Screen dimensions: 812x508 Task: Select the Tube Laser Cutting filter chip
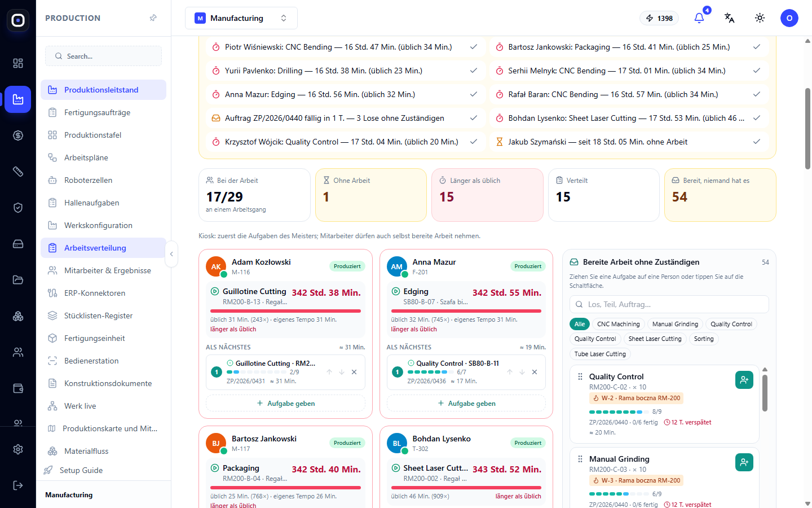coord(600,354)
